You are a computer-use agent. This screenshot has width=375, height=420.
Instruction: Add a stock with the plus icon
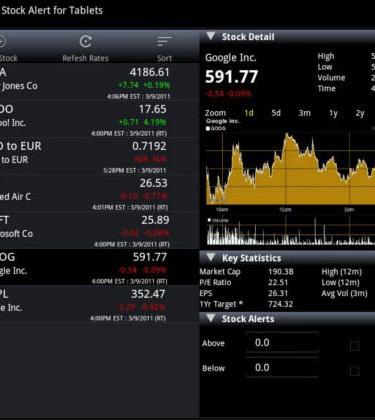(2, 42)
